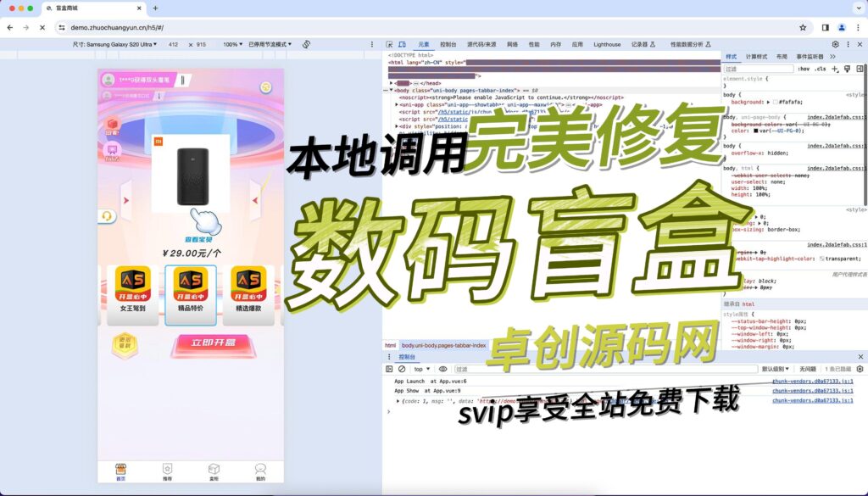Toggle .cls element classes panel

point(821,69)
